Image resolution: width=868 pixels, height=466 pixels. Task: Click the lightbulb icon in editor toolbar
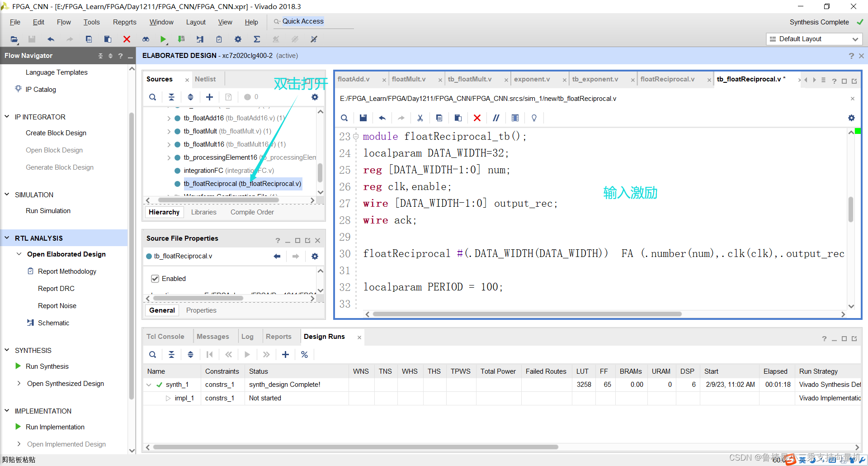[x=534, y=118]
